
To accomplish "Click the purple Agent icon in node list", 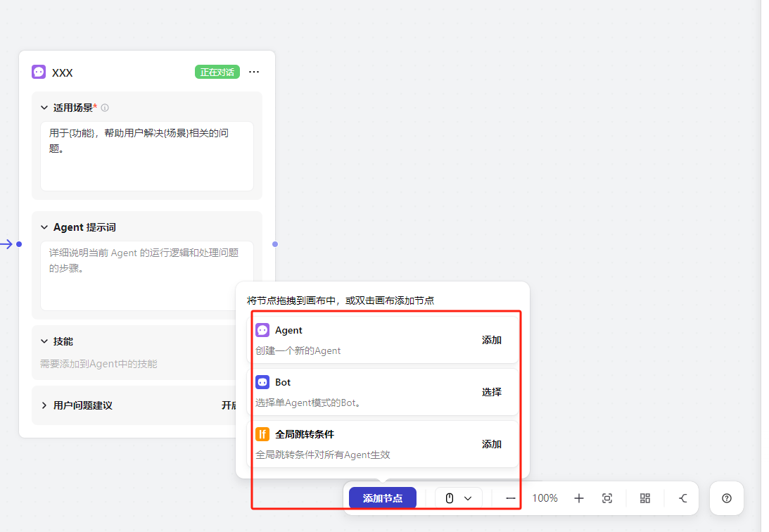I will [262, 330].
